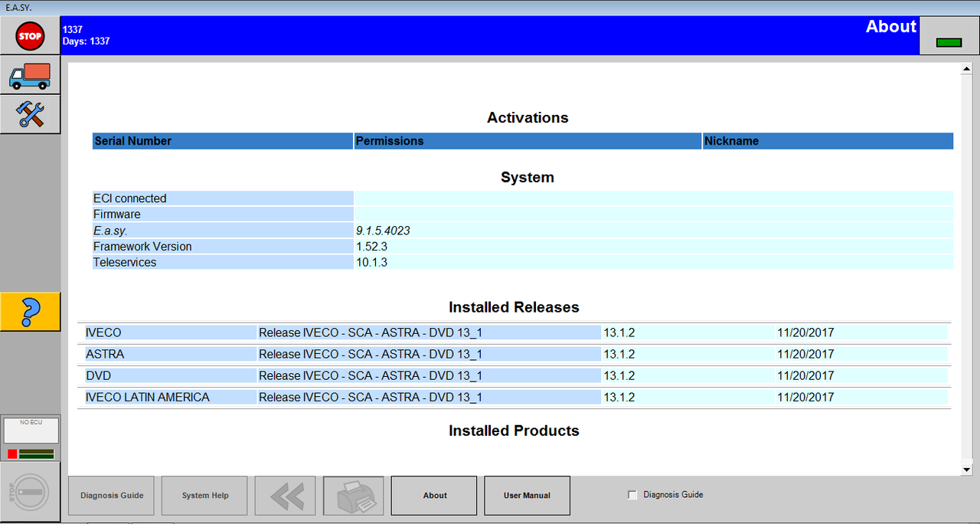
Task: Click the Nickname column header
Action: 828,141
